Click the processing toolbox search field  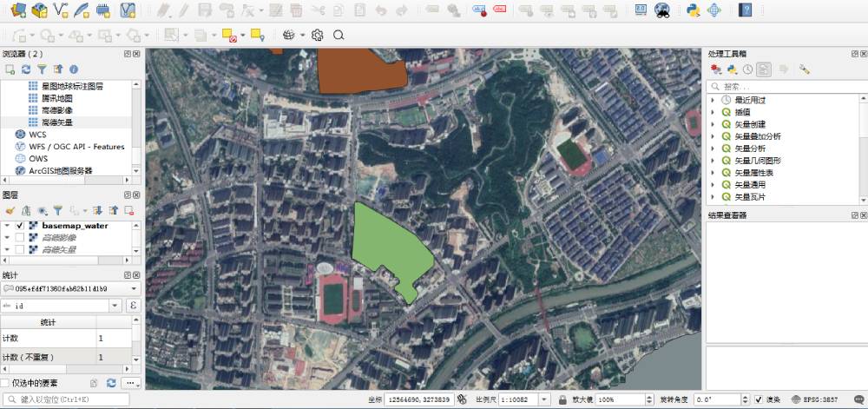tap(786, 86)
